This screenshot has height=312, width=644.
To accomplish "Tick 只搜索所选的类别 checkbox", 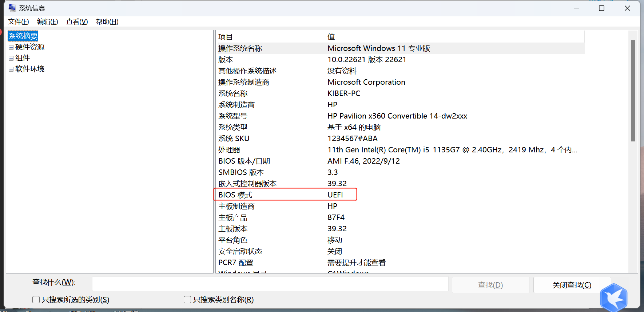I will coord(36,300).
